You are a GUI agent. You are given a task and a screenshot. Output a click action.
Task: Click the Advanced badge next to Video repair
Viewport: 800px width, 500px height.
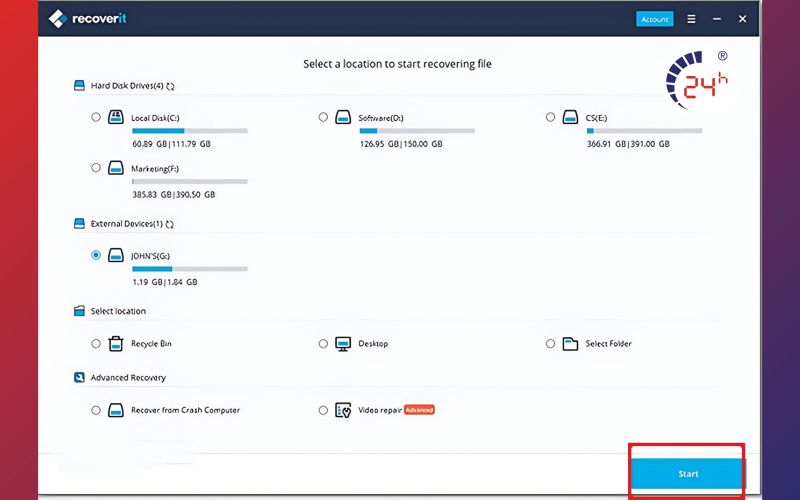tap(419, 410)
